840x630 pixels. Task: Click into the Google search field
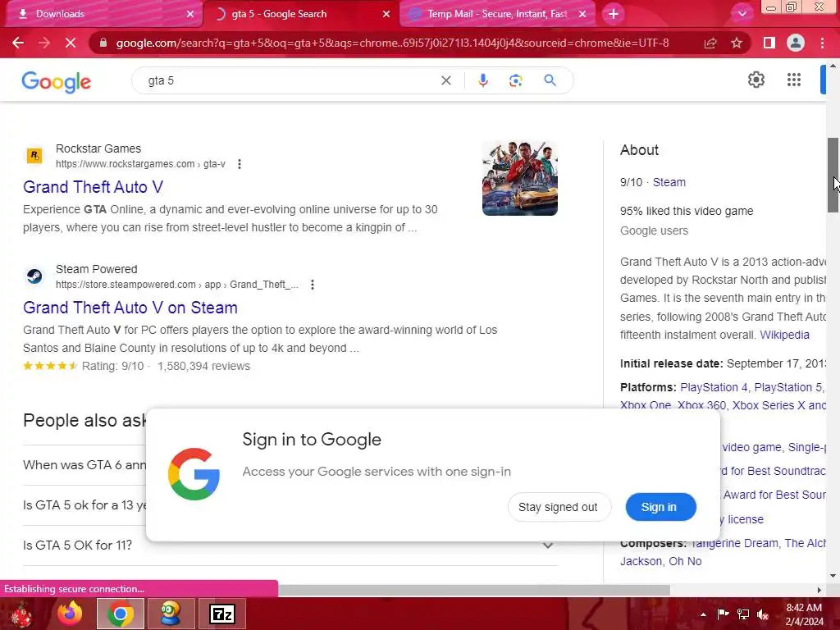coord(290,80)
